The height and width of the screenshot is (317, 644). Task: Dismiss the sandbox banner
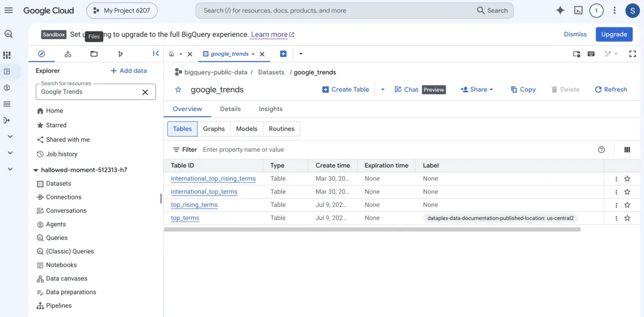click(x=575, y=34)
